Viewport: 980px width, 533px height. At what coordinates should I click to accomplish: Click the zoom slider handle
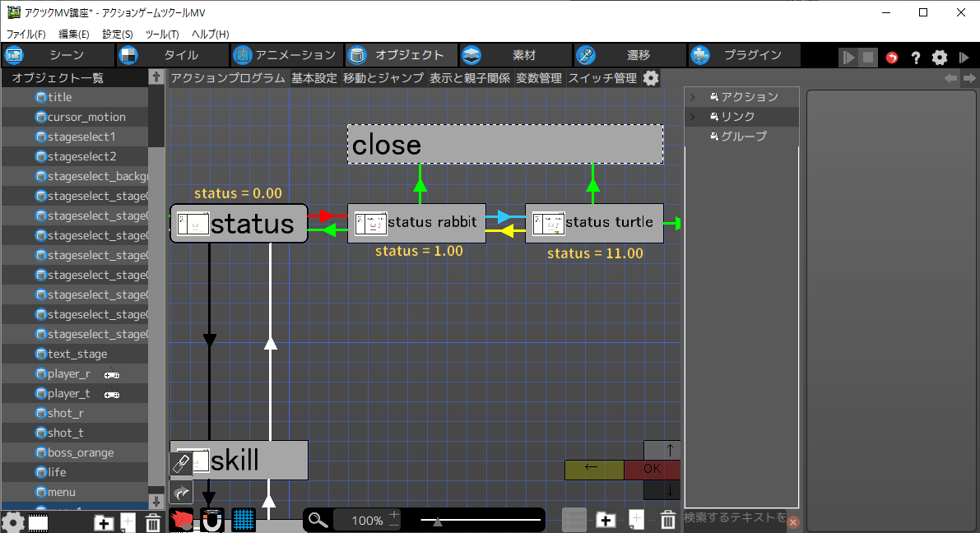pos(439,521)
